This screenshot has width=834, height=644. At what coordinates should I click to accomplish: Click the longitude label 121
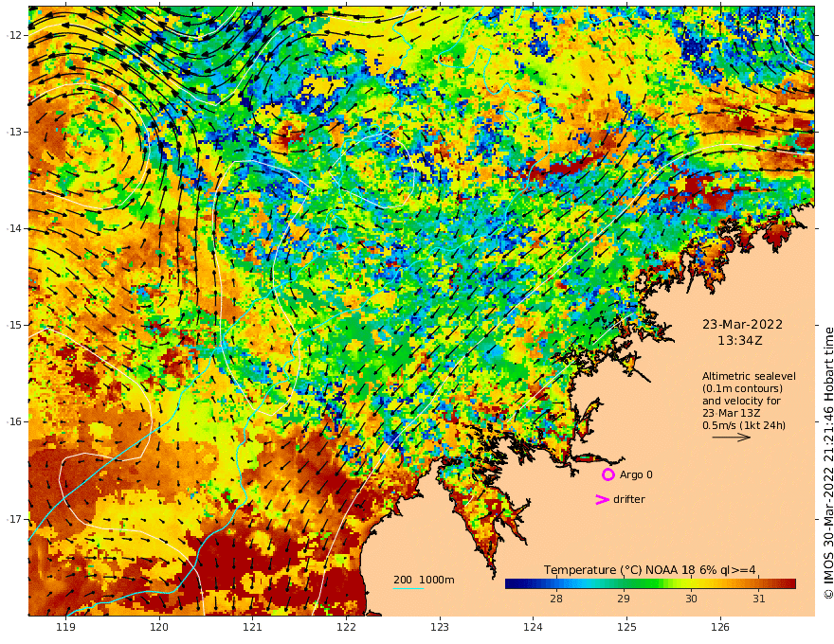(253, 627)
